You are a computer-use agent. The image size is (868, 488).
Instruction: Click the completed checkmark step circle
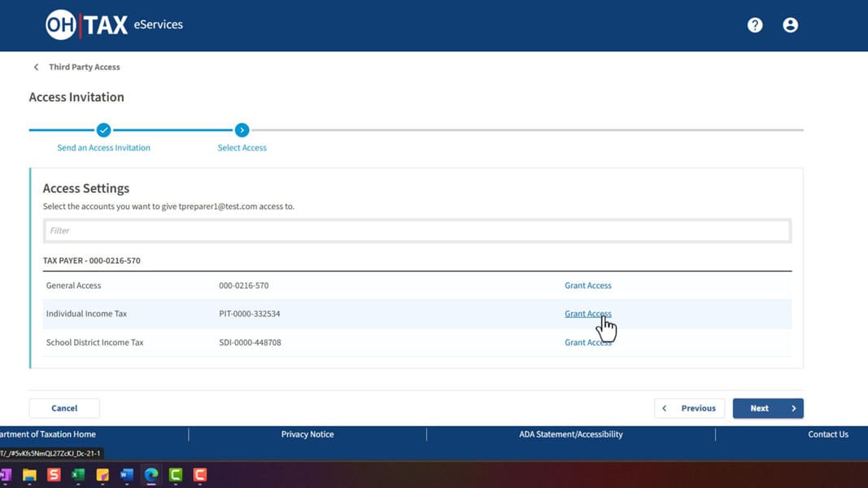(103, 130)
